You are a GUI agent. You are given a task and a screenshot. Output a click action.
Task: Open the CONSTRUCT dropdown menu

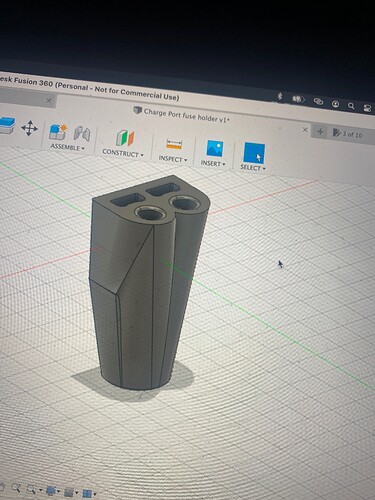123,153
